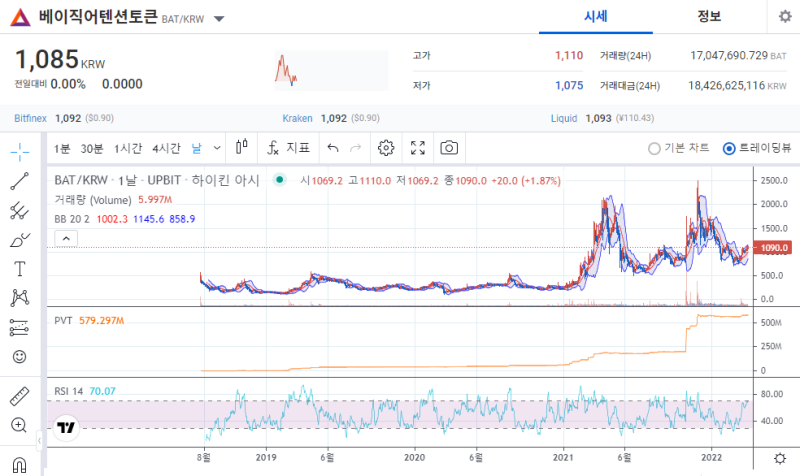Image resolution: width=800 pixels, height=476 pixels.
Task: Click the RSI 14 indicator label
Action: pyautogui.click(x=68, y=391)
